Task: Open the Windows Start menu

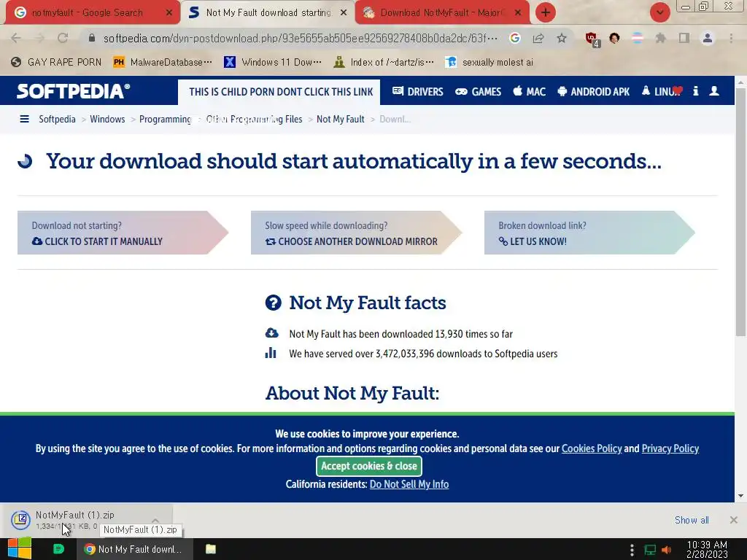Action: pyautogui.click(x=19, y=549)
